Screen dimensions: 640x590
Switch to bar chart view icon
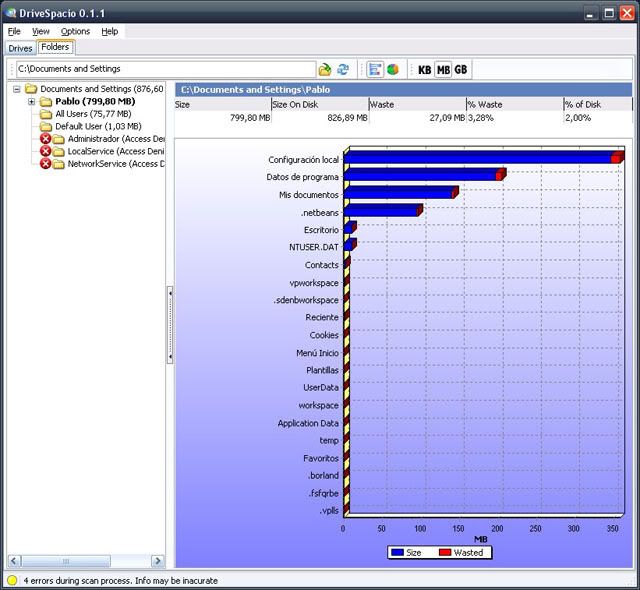tap(375, 69)
